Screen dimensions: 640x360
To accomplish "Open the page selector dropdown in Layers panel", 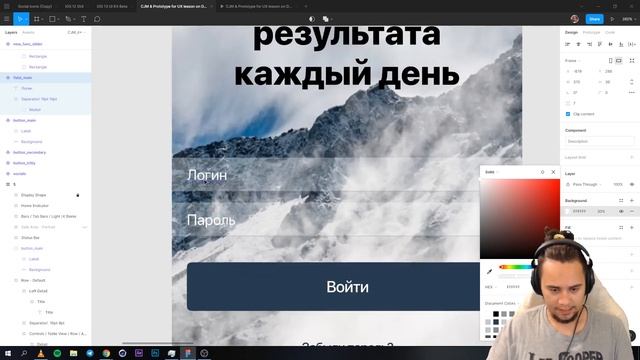I will [76, 32].
